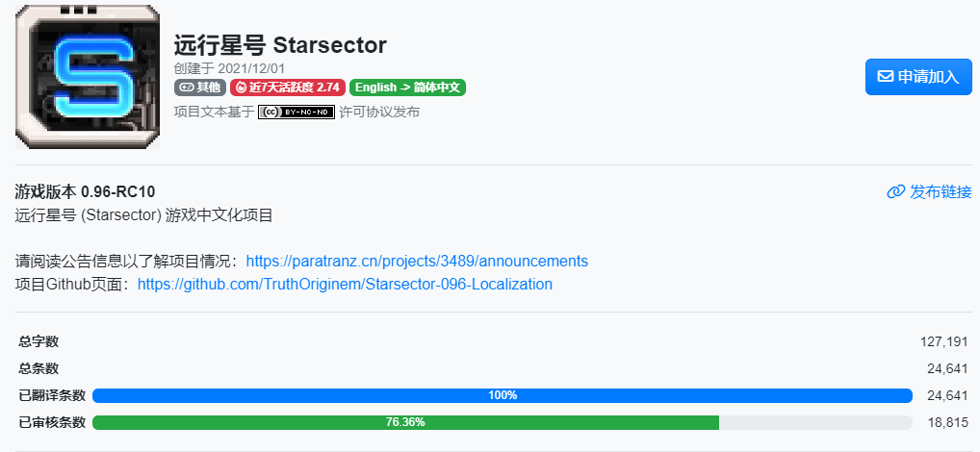The image size is (980, 452).
Task: Click the 游戏版本 0.96-RC10 heading
Action: click(86, 190)
